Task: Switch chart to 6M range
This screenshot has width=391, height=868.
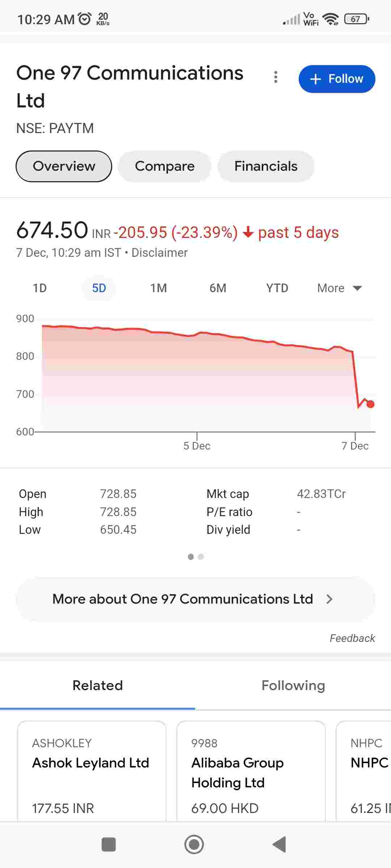Action: pos(218,288)
